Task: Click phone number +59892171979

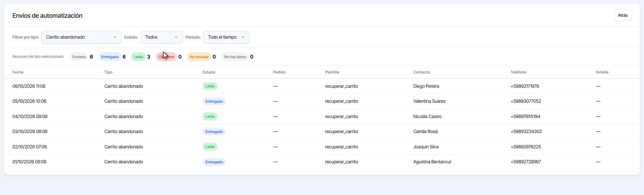Action: point(525,86)
